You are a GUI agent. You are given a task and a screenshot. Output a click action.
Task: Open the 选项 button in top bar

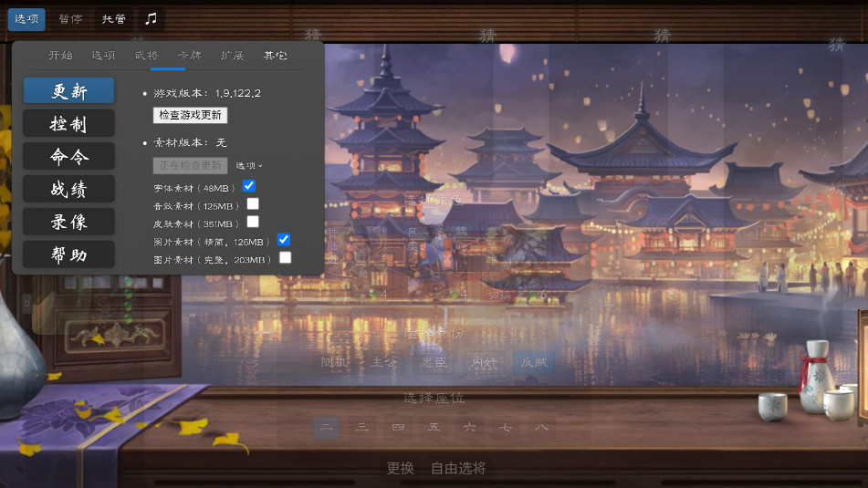pos(26,19)
